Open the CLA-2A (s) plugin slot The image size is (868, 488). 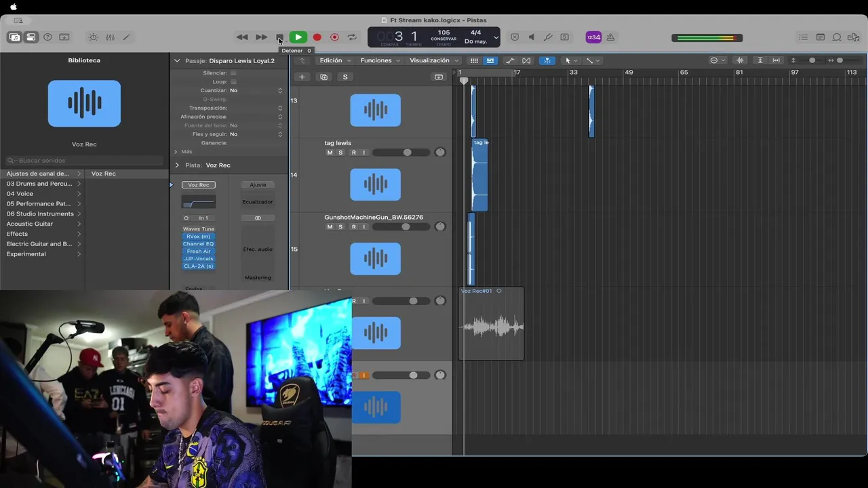tap(198, 266)
